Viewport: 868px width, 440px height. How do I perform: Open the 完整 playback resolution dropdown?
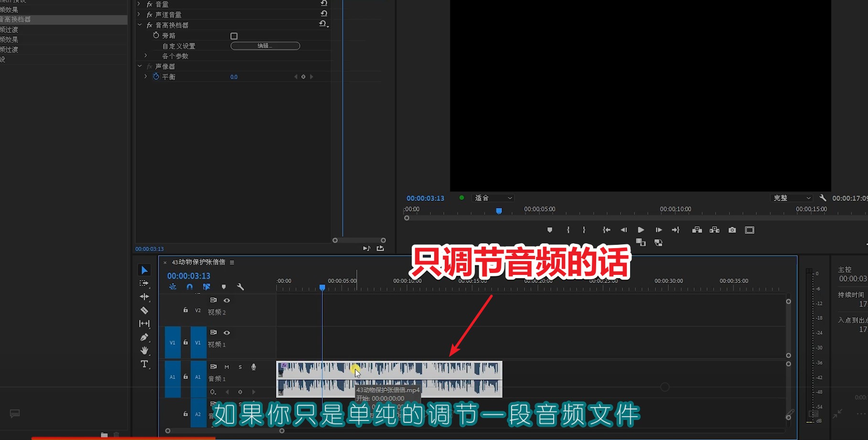tap(792, 198)
